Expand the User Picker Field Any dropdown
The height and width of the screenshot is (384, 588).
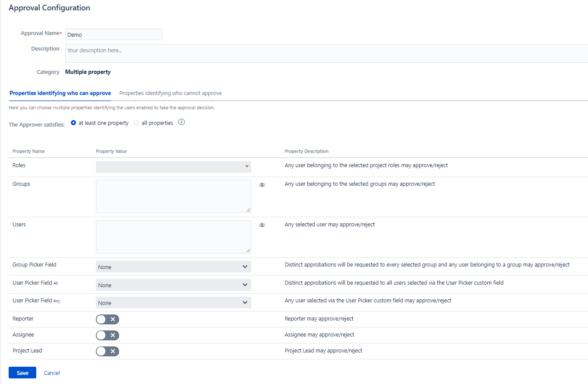pos(173,303)
